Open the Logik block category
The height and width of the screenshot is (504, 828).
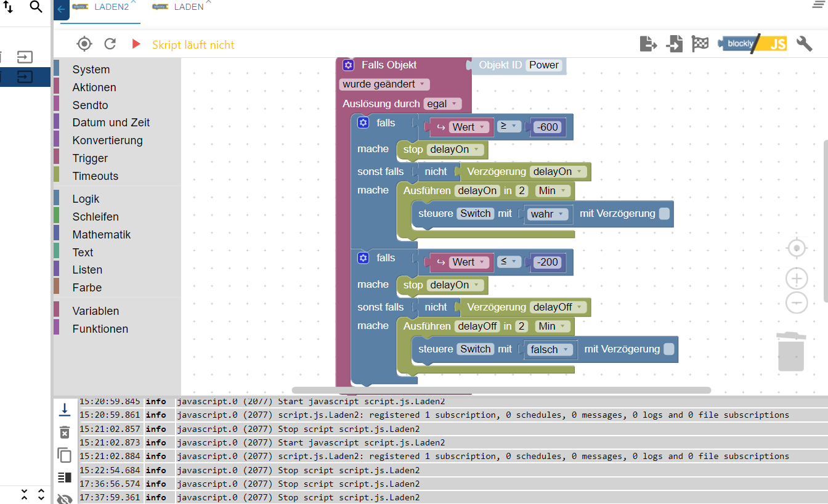tap(86, 199)
